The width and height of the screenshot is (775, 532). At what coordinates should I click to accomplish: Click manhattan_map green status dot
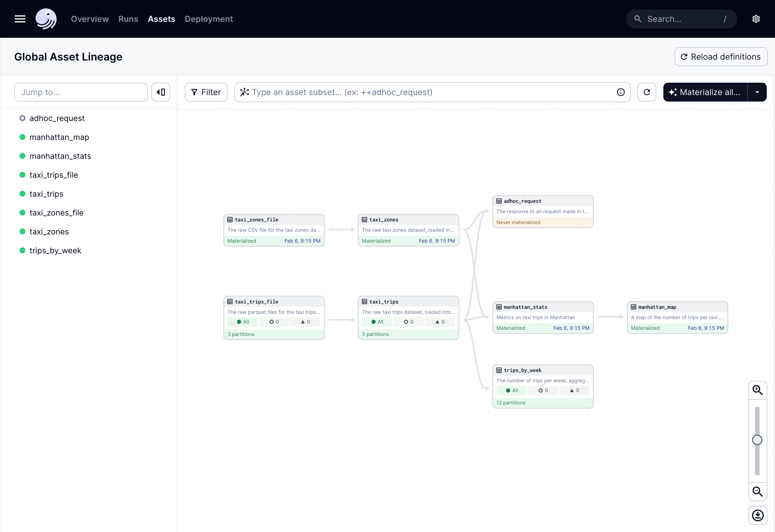pyautogui.click(x=22, y=137)
